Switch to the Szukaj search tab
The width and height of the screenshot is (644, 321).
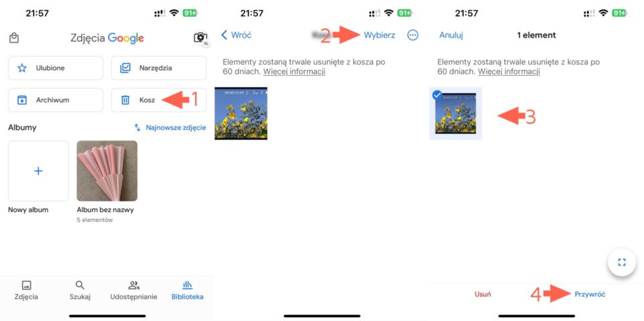click(x=80, y=291)
